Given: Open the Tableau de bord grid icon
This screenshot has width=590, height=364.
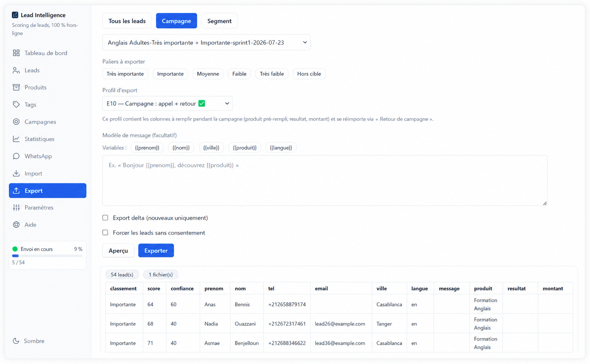Looking at the screenshot, I should (x=16, y=53).
